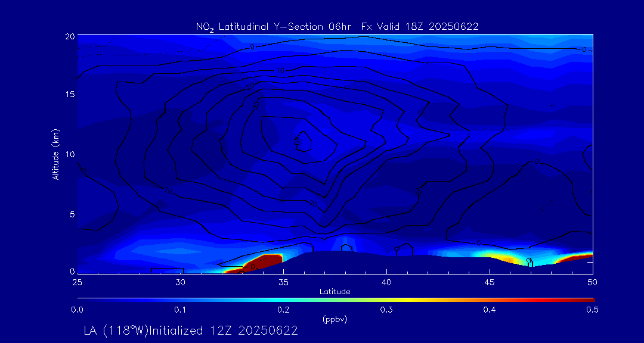Click the latitude axis tick label "30"
Screen dimensions: 644x343
180,282
